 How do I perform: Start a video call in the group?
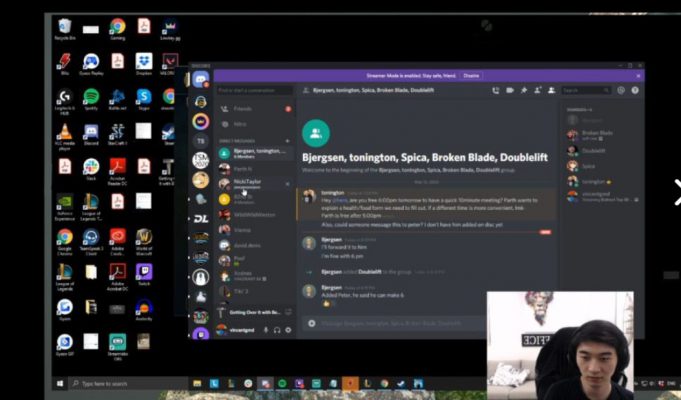click(510, 90)
